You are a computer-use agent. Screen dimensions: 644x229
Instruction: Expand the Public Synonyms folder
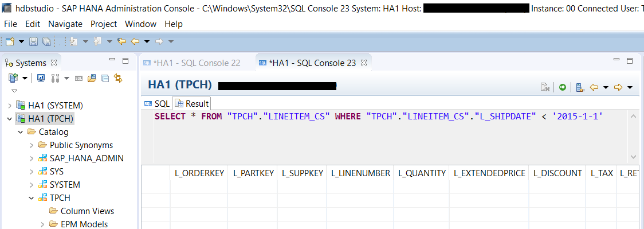[32, 145]
